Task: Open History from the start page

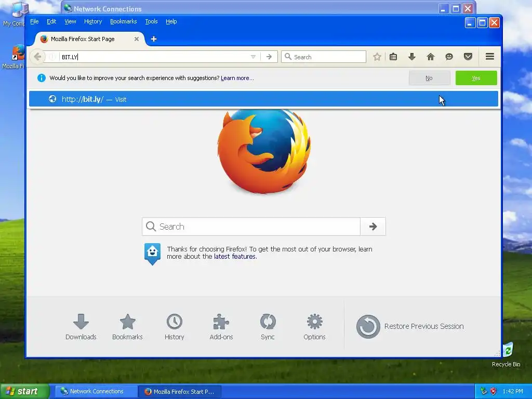Action: pos(175,327)
